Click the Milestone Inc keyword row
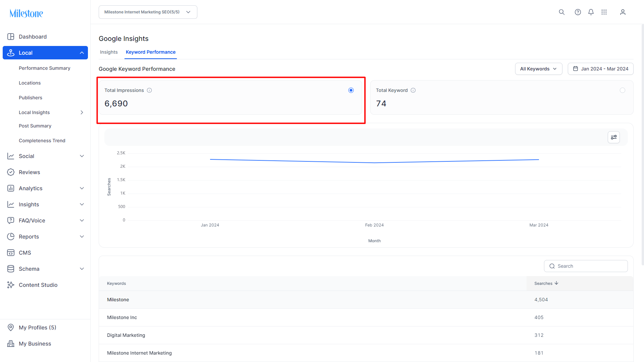644x362 pixels. pyautogui.click(x=366, y=317)
